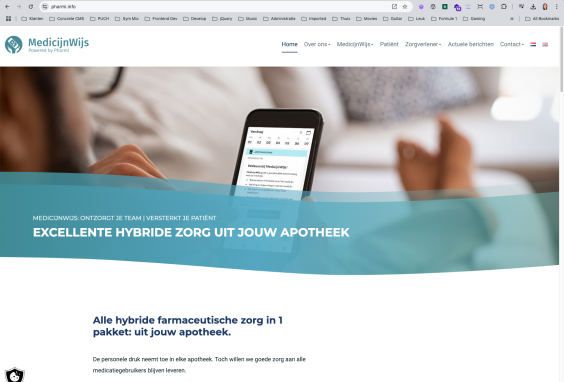This screenshot has height=382, width=564.
Task: Click the green square extension icon
Action: pos(445,6)
